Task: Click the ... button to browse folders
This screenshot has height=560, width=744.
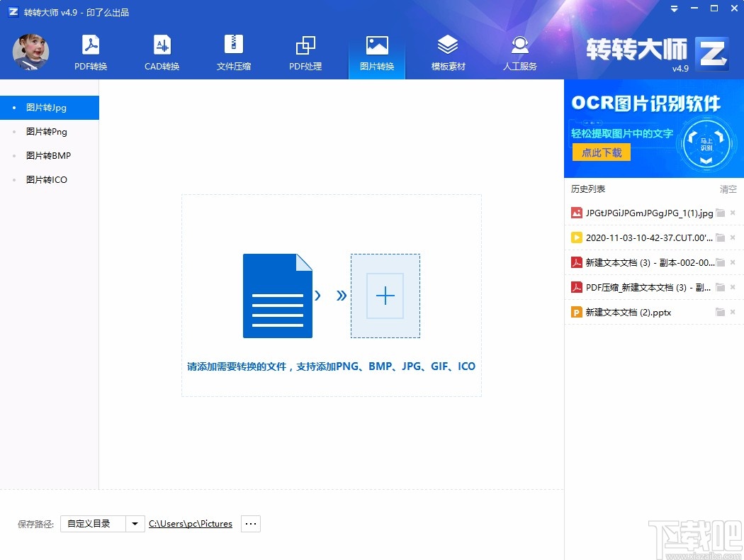Action: coord(250,523)
